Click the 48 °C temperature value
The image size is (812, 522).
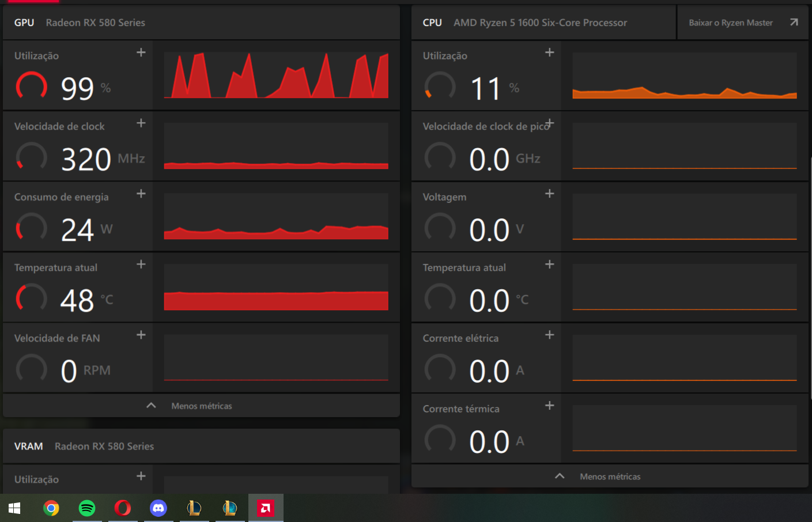click(x=87, y=300)
